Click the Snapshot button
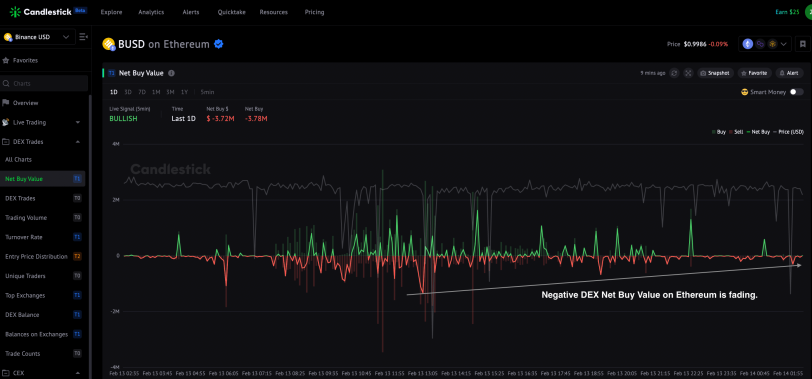This screenshot has height=379, width=812. point(715,73)
